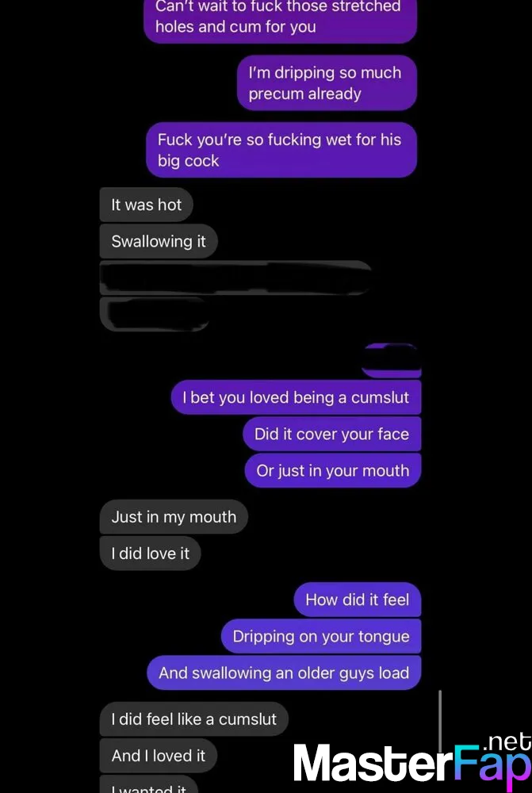Select the 'How did it feel' sent bubble
The image size is (532, 793).
click(x=358, y=600)
